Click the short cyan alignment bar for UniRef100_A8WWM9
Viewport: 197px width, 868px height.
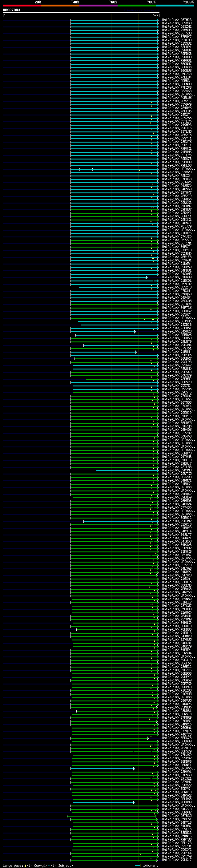pos(104,803)
